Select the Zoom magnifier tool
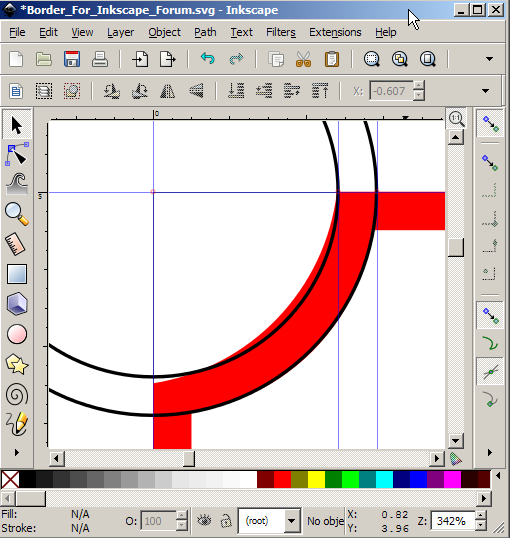Screen dimensions: 510x538 click(x=17, y=214)
